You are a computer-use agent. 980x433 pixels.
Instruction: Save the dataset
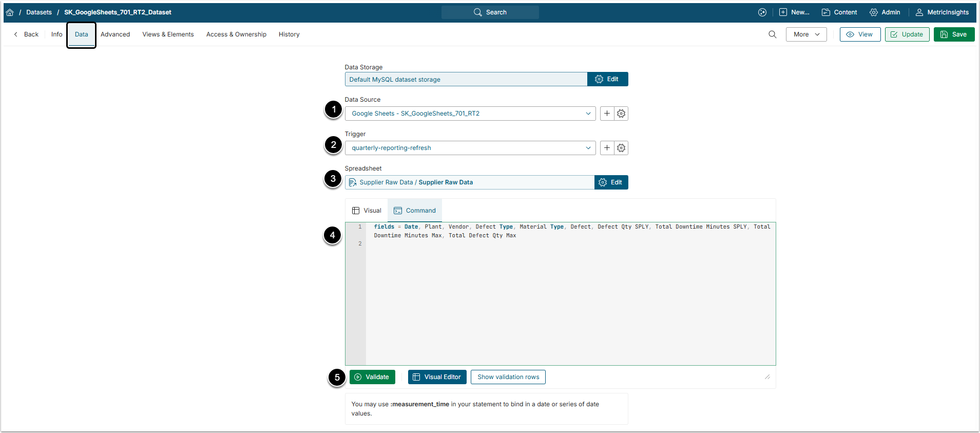point(954,34)
